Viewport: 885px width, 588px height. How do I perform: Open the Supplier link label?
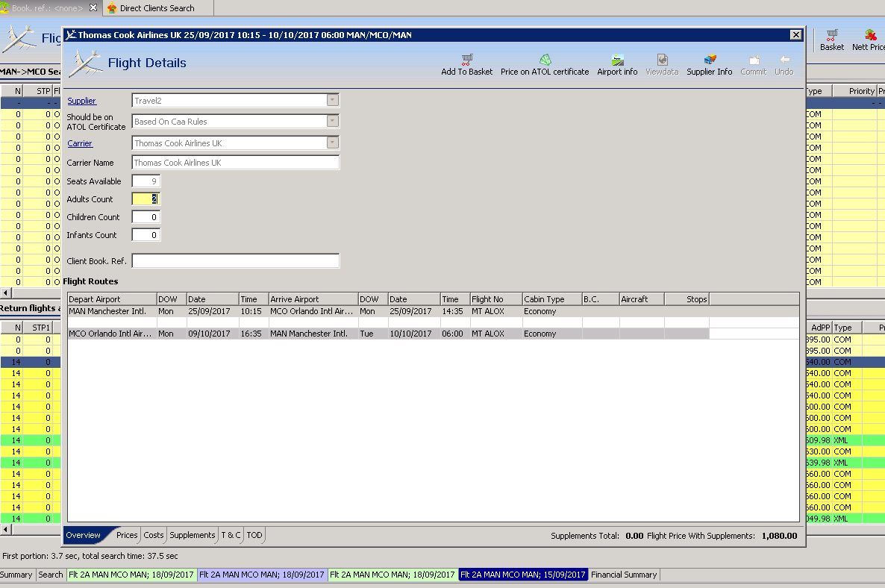point(82,101)
